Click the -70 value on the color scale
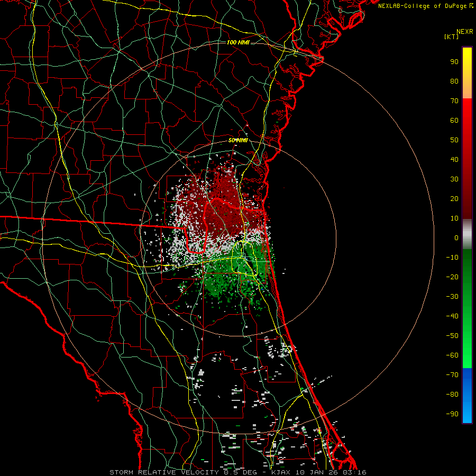 (452, 375)
